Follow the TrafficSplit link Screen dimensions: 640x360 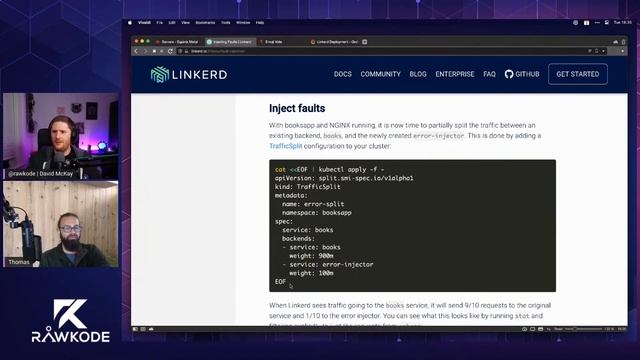[x=285, y=146]
